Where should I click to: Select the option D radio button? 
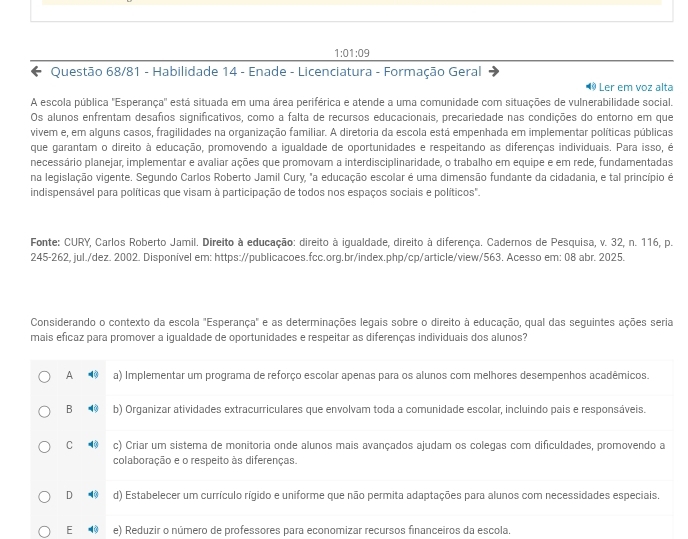pyautogui.click(x=44, y=496)
